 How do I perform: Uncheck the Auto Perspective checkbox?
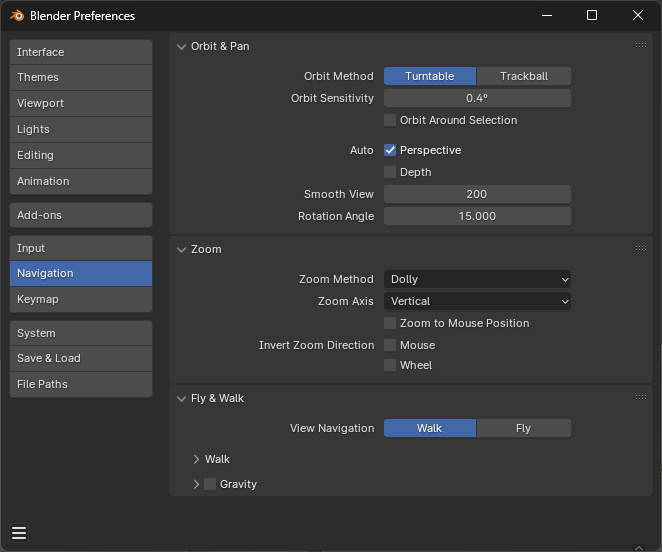tap(390, 150)
